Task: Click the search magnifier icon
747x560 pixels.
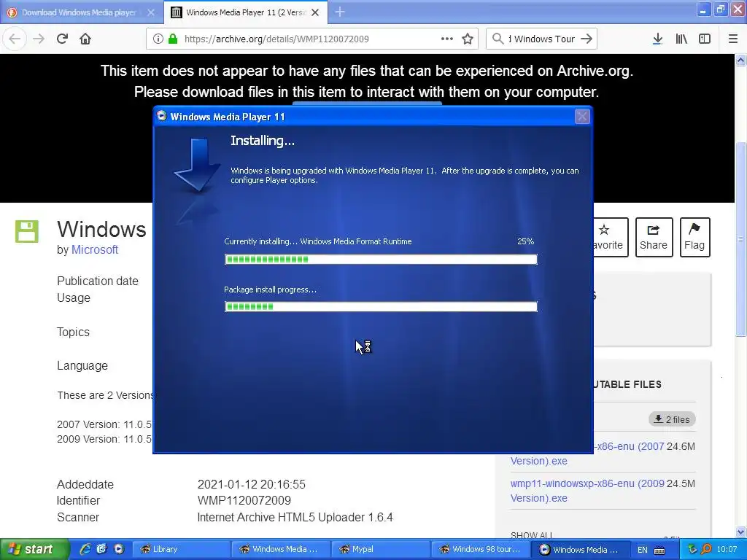Action: point(498,39)
